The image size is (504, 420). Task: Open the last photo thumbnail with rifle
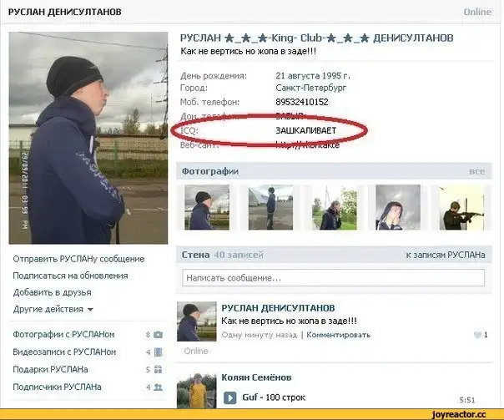pos(461,208)
